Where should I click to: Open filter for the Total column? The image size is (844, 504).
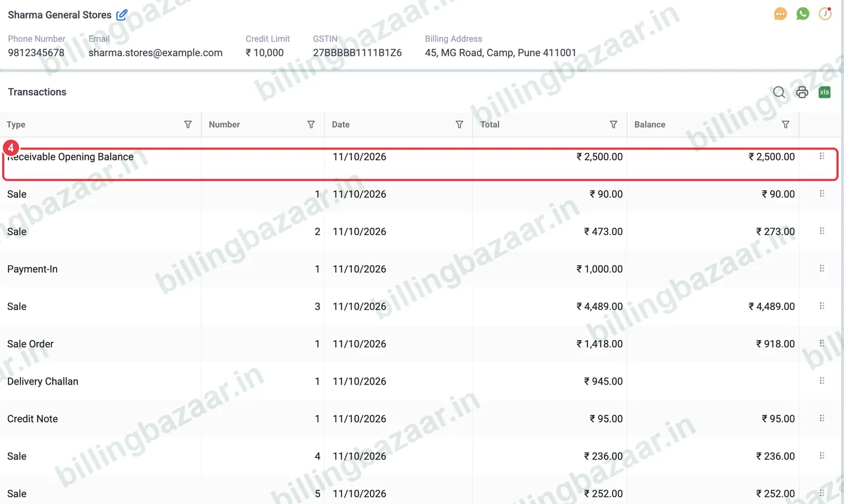coord(614,124)
